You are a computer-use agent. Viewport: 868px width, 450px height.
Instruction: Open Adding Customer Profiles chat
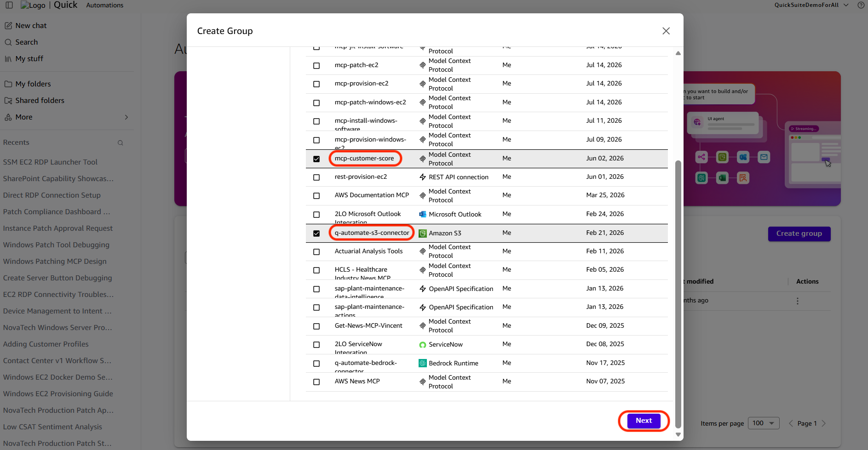pyautogui.click(x=46, y=344)
